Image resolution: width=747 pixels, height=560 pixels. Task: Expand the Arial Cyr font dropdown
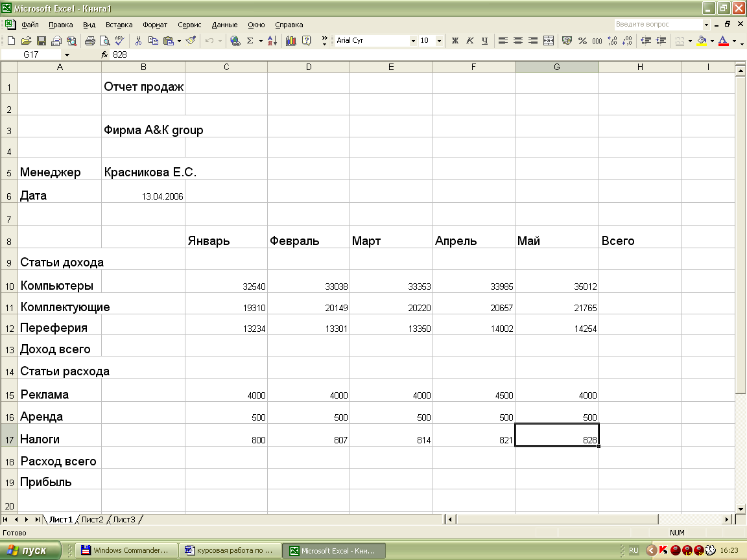[412, 41]
